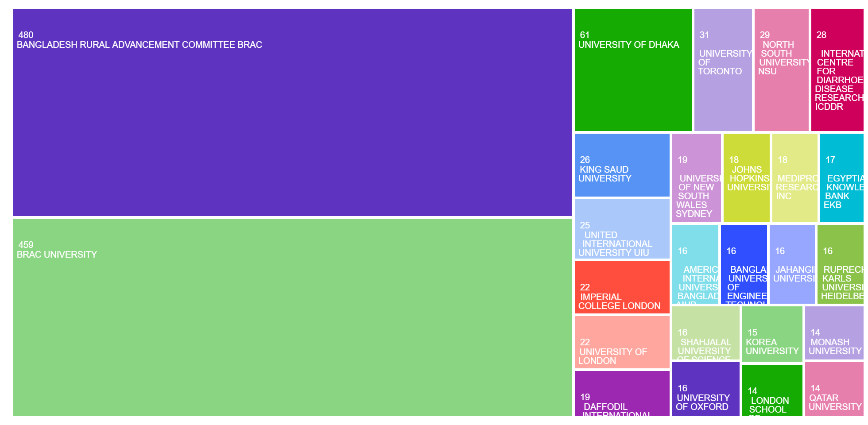Click the King Saud University tile

pos(622,165)
